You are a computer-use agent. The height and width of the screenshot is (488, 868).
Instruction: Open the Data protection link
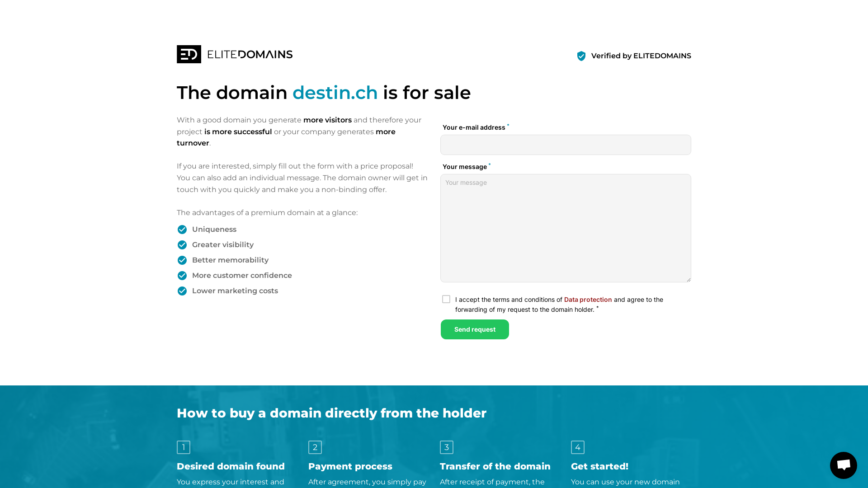click(588, 300)
